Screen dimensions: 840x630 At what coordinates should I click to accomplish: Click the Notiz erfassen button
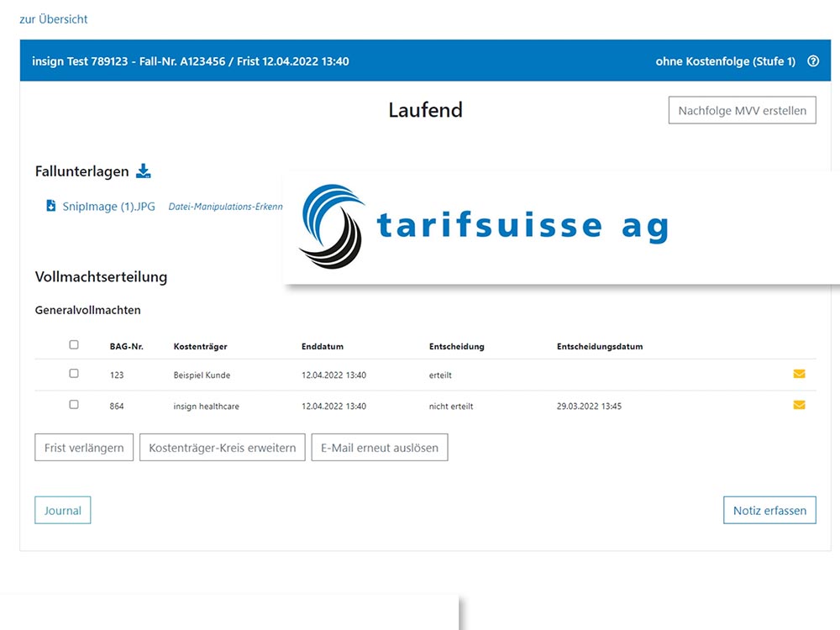pos(769,510)
